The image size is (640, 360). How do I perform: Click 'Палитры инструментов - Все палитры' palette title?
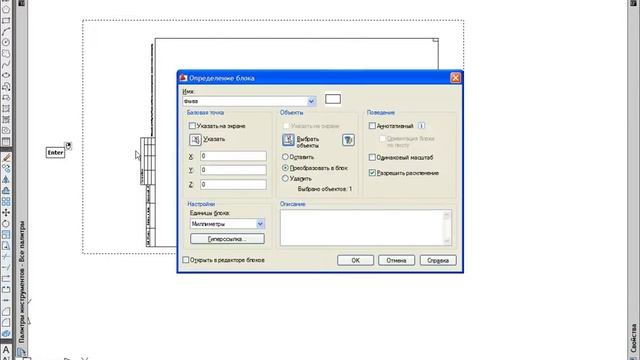coord(22,282)
